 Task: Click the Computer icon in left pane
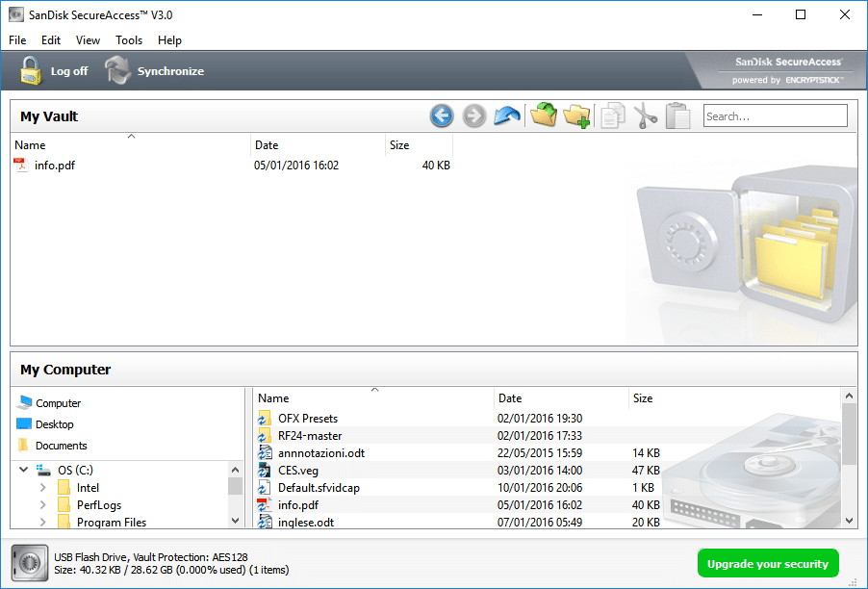[24, 402]
